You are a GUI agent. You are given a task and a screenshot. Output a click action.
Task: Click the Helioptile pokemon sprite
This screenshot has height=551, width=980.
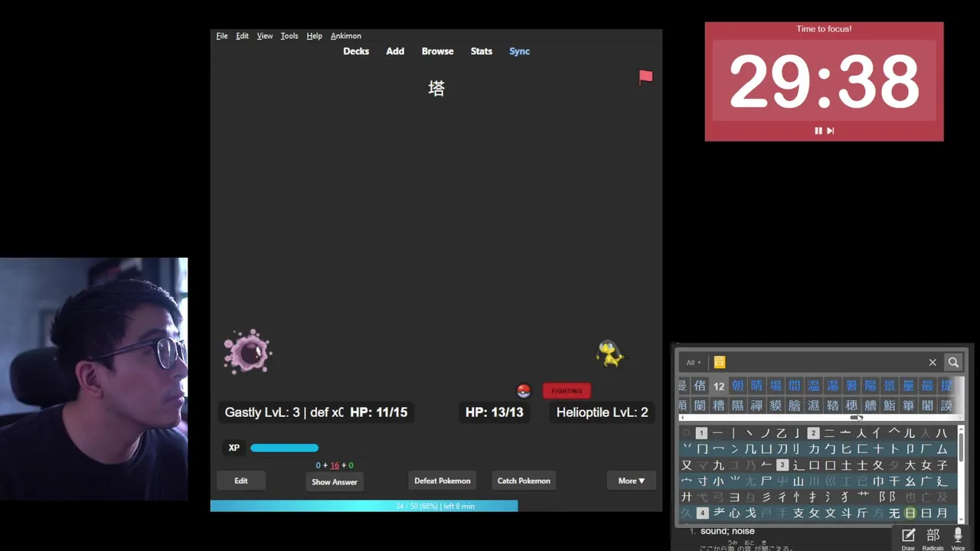coord(610,354)
